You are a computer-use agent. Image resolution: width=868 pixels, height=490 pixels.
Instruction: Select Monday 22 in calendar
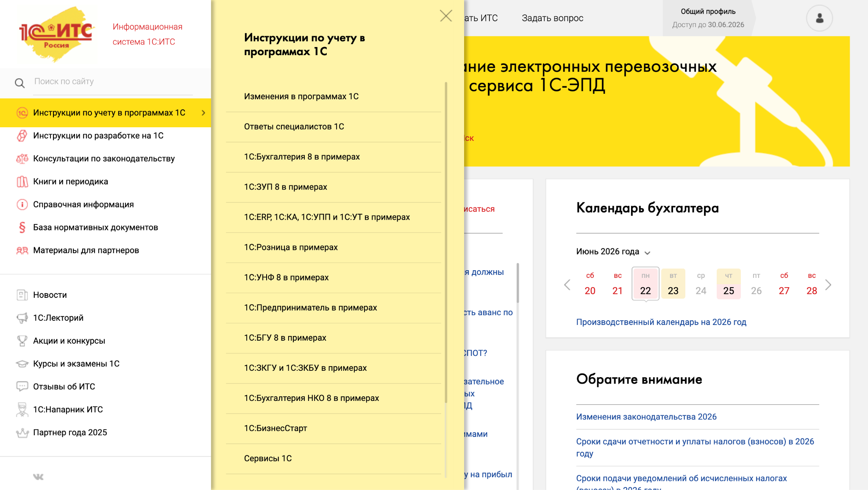click(x=645, y=284)
